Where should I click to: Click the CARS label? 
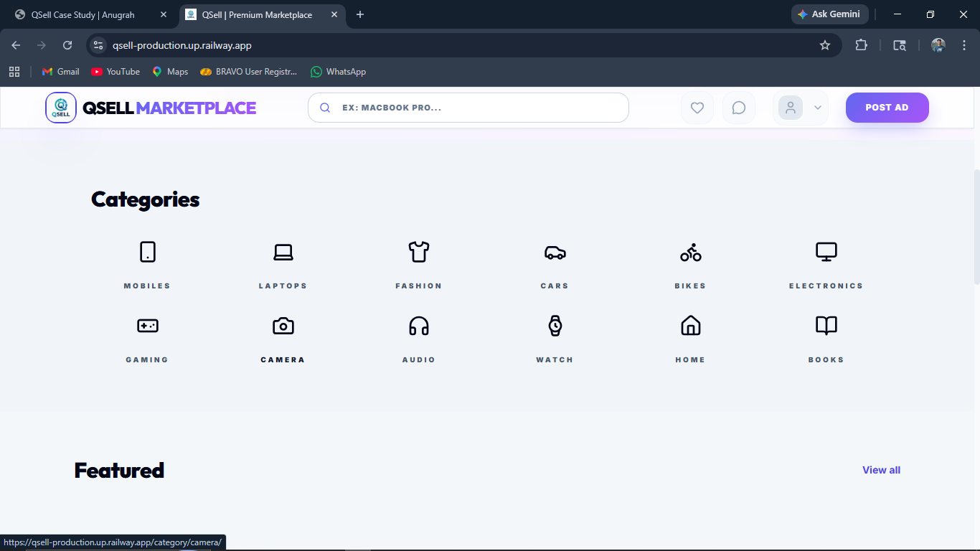(555, 286)
